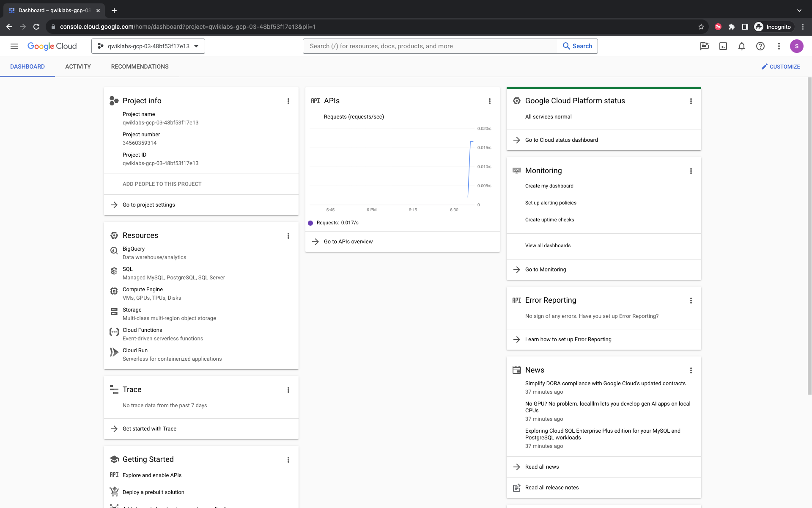Screen dimensions: 812x508
Task: Click Add People to This Project
Action: coord(162,184)
